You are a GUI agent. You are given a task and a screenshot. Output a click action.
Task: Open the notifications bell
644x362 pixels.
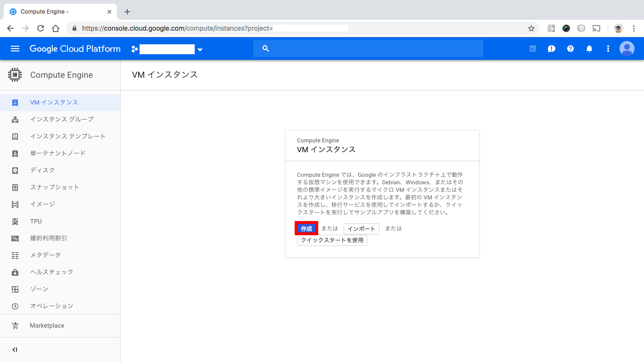click(x=589, y=49)
